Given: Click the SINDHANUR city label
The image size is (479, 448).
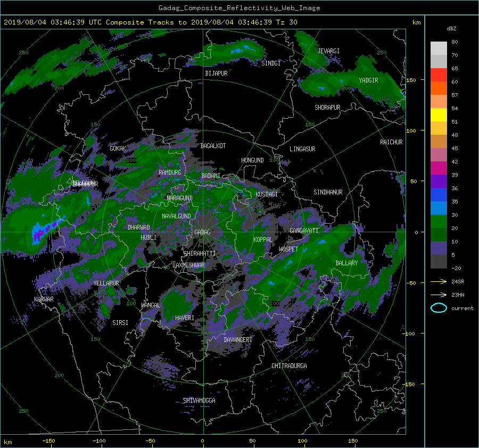Looking at the screenshot, I should (328, 192).
